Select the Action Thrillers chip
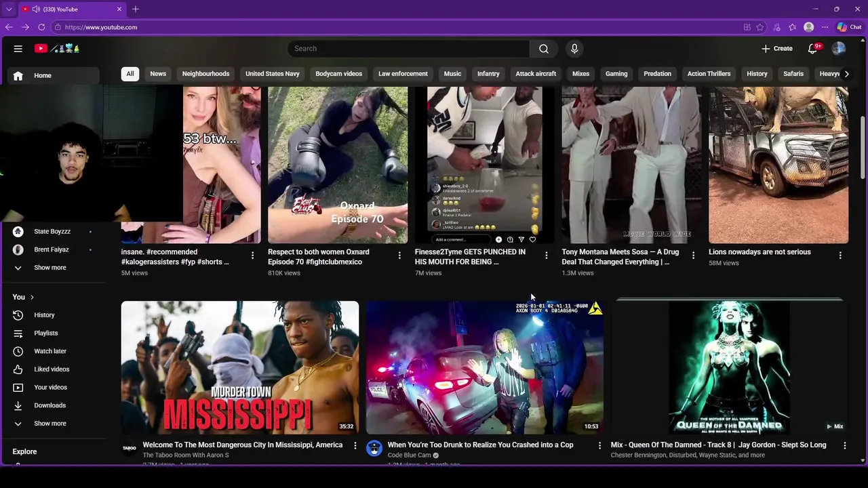The height and width of the screenshot is (488, 868). 709,74
